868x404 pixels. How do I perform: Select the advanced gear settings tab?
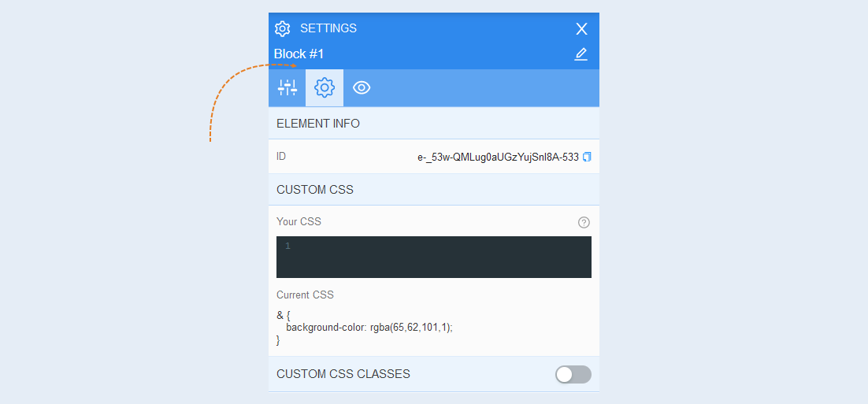click(x=325, y=87)
